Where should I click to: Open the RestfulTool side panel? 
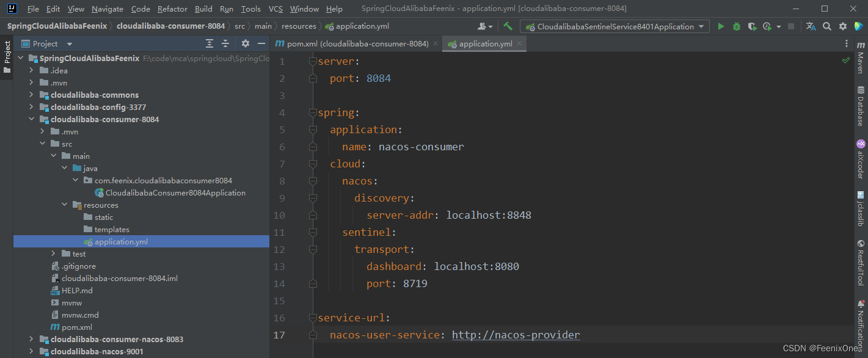click(x=861, y=263)
